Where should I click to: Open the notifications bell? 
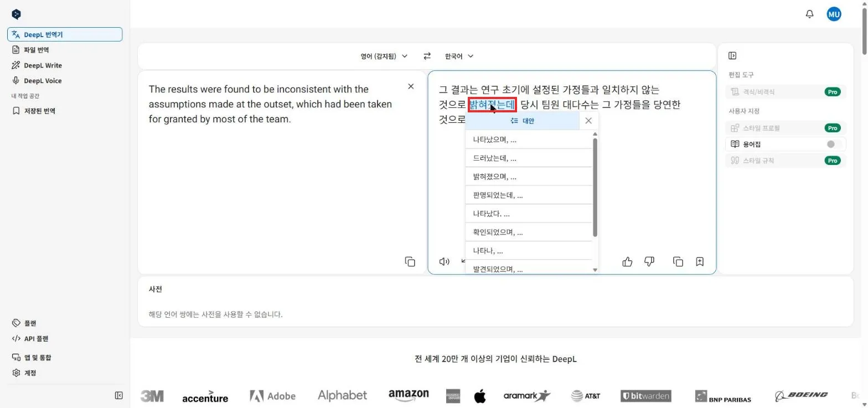(809, 14)
